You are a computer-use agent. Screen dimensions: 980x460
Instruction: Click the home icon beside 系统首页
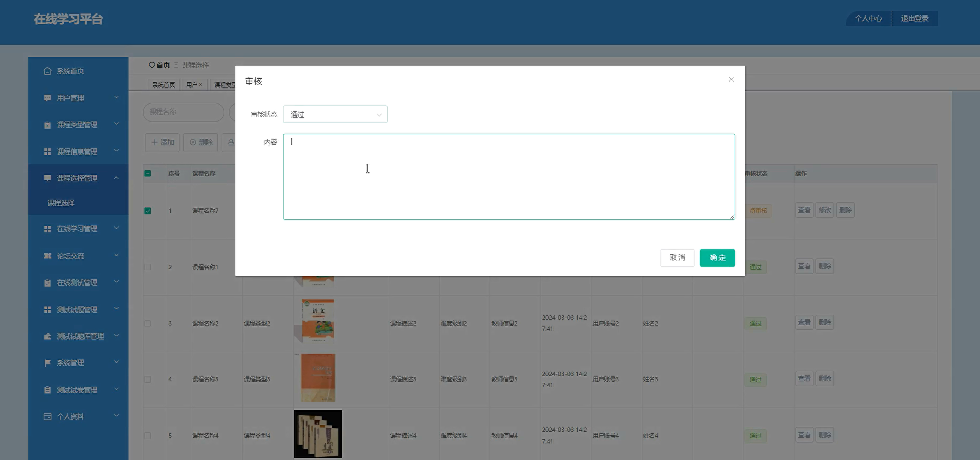coord(47,71)
